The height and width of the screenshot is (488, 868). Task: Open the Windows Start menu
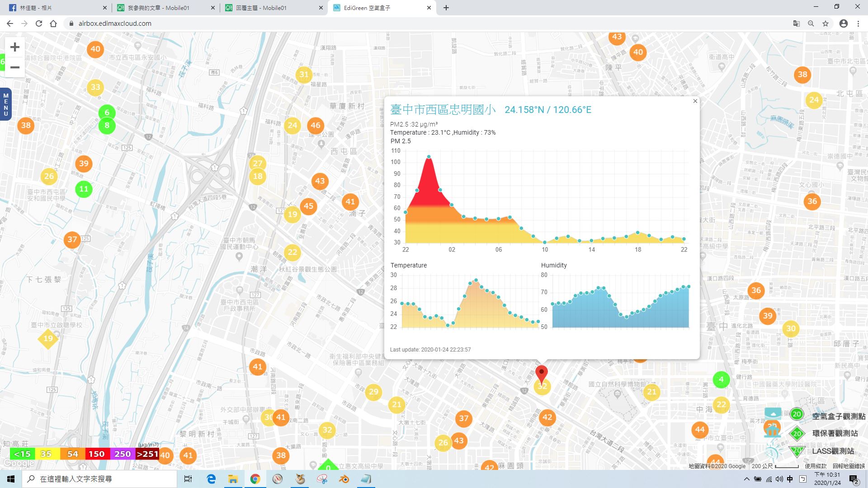point(11,479)
